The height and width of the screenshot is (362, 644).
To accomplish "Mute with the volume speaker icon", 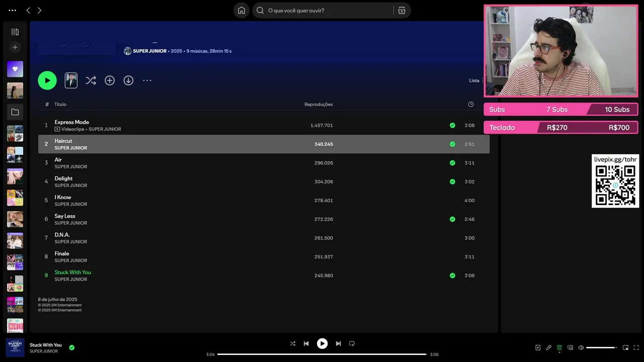I will pyautogui.click(x=581, y=347).
